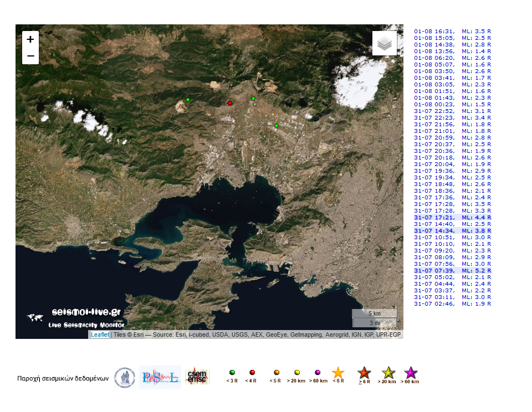Select event 01-08 06:20 ML 2.6
Image resolution: width=532 pixels, height=412 pixels.
pos(453,58)
